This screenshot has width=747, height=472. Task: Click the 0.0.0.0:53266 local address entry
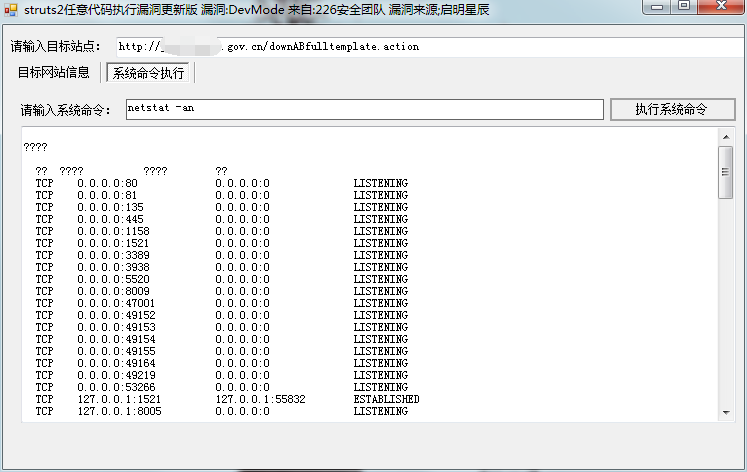click(116, 387)
